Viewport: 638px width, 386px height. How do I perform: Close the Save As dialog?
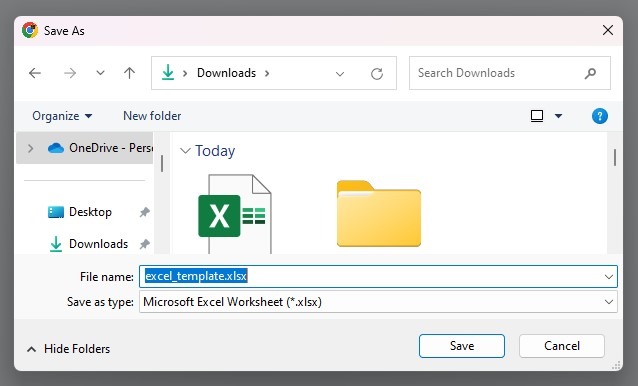(608, 30)
